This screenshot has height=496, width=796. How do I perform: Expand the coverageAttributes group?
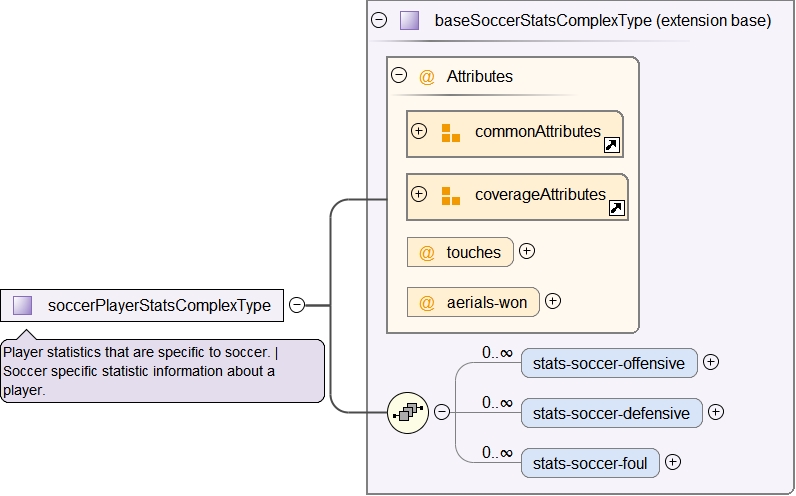[x=419, y=194]
